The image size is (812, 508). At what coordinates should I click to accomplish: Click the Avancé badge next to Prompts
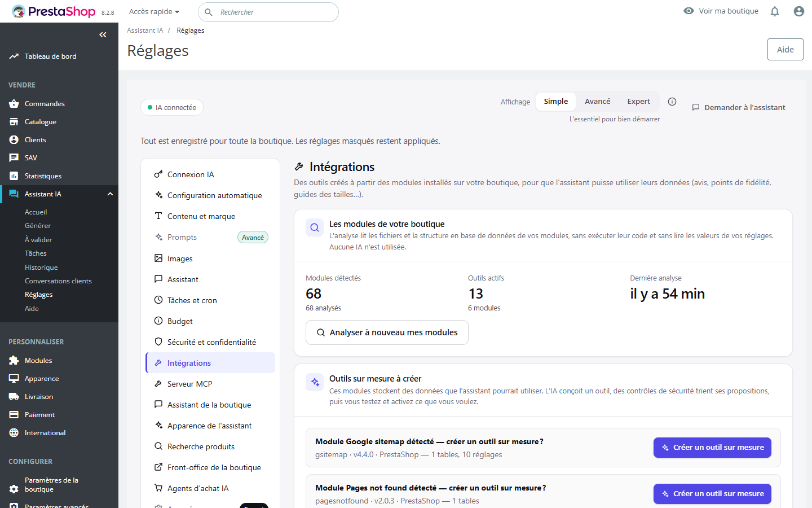253,238
